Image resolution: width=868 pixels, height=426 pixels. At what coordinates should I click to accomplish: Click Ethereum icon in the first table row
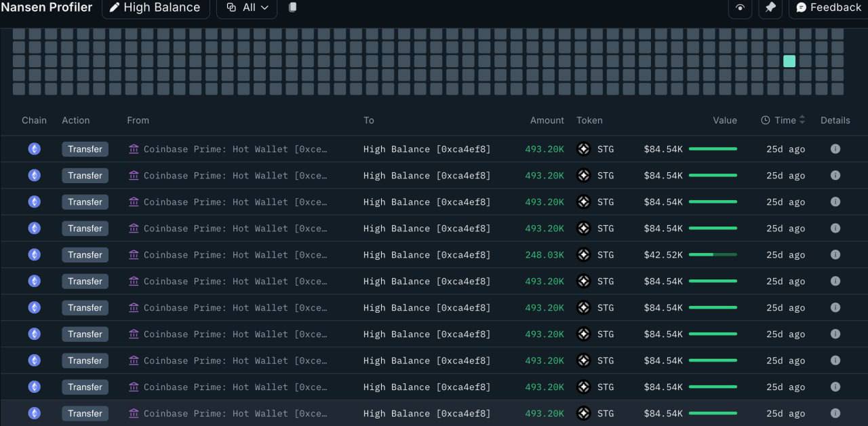(34, 149)
